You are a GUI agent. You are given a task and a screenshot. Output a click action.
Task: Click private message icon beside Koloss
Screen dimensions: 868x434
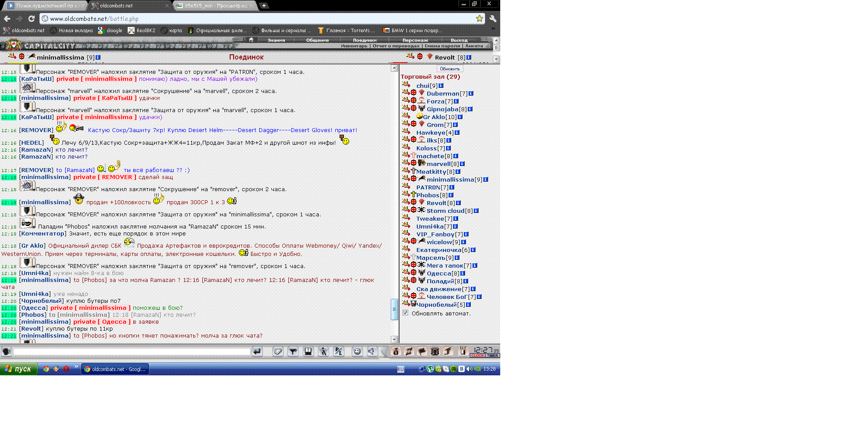(x=406, y=147)
